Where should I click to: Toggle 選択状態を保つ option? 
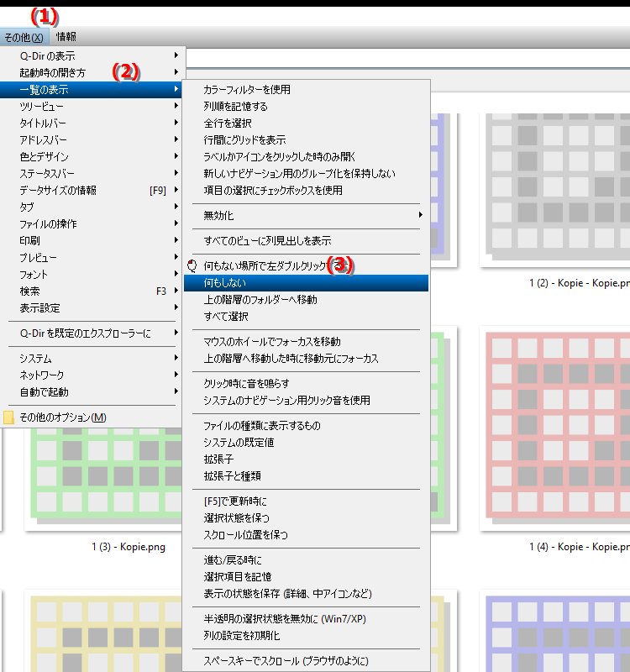click(x=306, y=517)
